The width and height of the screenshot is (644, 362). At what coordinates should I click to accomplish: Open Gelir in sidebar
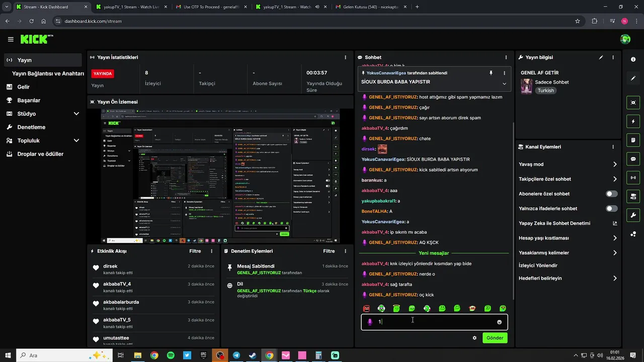[23, 87]
